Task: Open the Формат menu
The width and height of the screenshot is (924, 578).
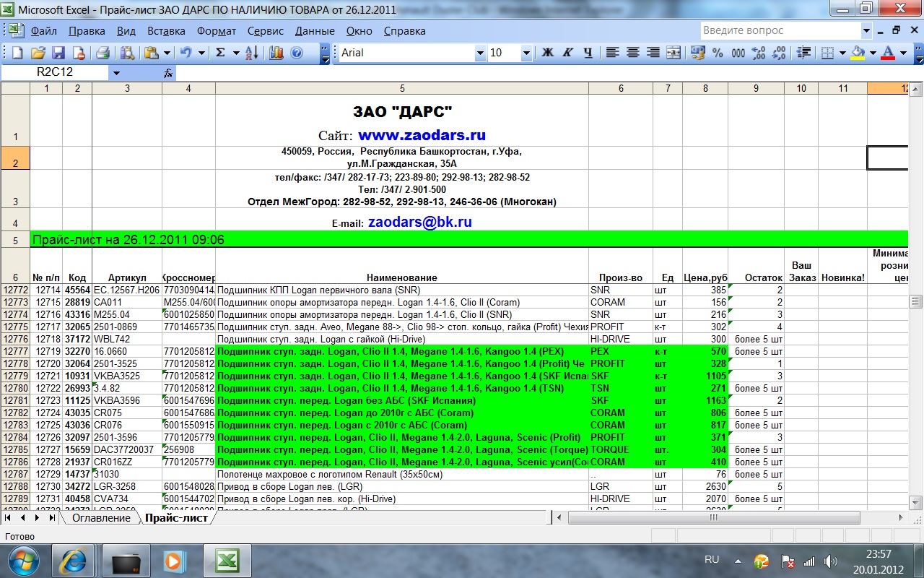Action: [x=217, y=31]
